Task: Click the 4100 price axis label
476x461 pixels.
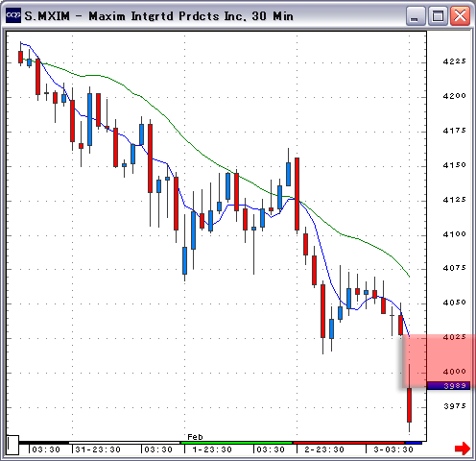Action: pos(454,234)
